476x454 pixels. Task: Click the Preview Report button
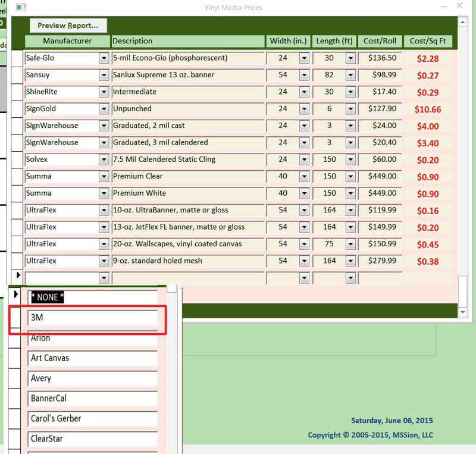coord(68,26)
